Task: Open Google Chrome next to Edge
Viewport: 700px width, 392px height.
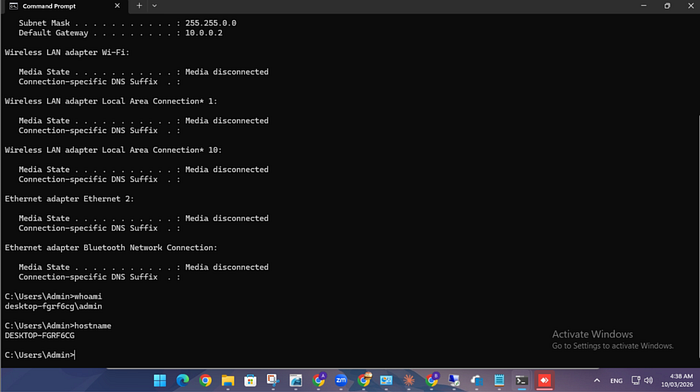Action: 205,380
